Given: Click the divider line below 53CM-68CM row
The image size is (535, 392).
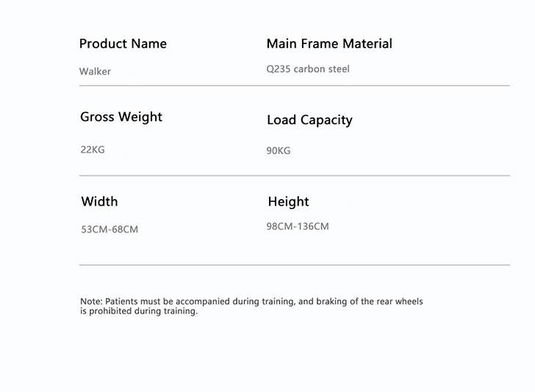Looking at the screenshot, I should pyautogui.click(x=294, y=265).
